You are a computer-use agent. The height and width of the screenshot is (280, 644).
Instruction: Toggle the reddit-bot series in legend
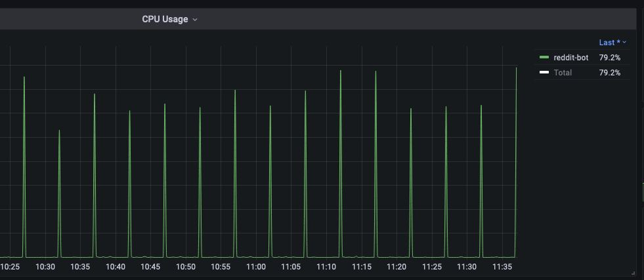pyautogui.click(x=571, y=58)
